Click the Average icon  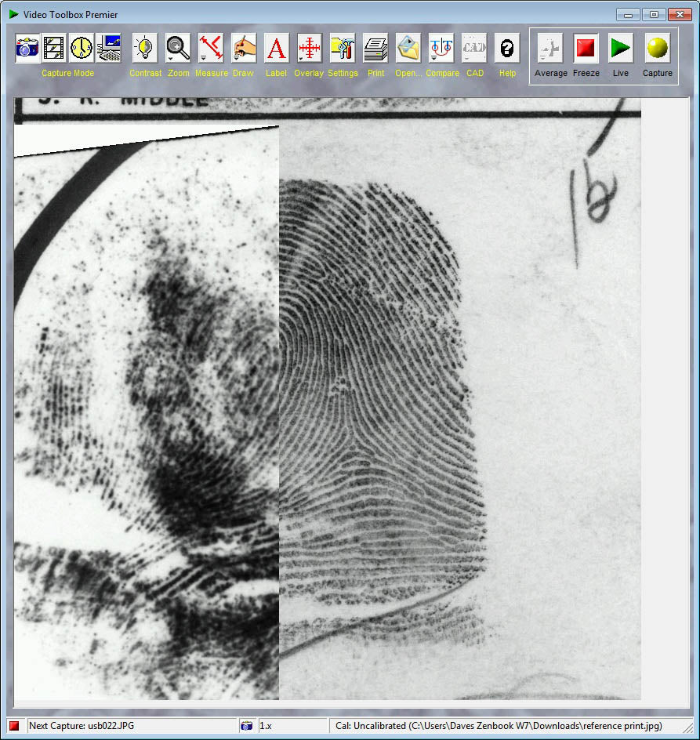[550, 49]
